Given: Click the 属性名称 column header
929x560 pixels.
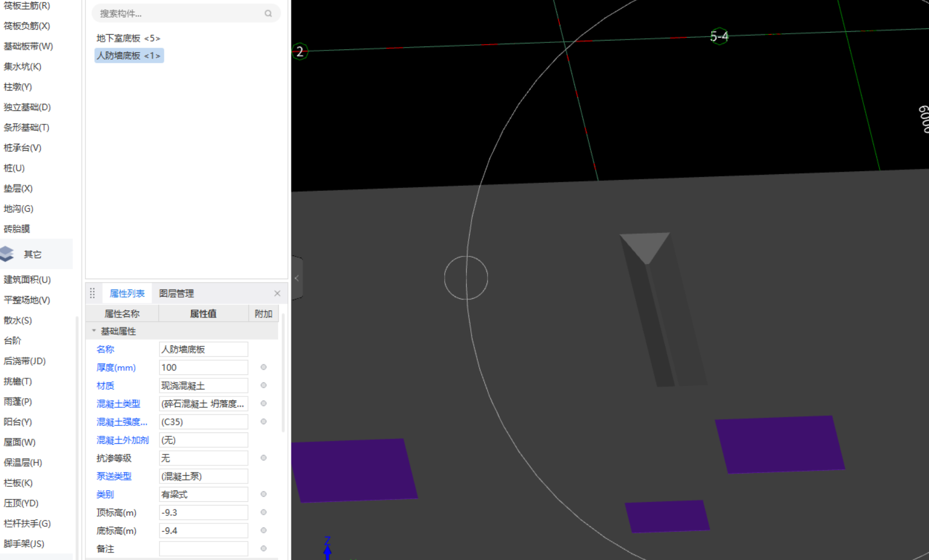Looking at the screenshot, I should pos(122,314).
